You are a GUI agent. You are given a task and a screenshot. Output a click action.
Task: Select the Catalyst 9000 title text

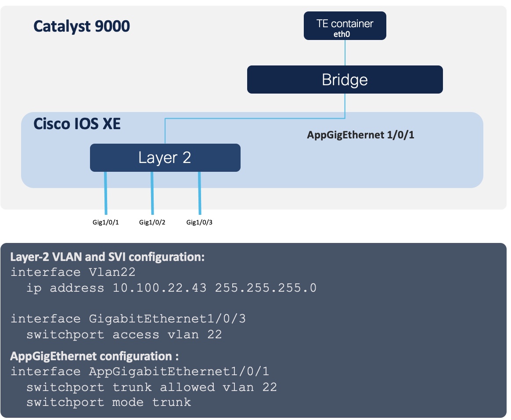click(82, 27)
